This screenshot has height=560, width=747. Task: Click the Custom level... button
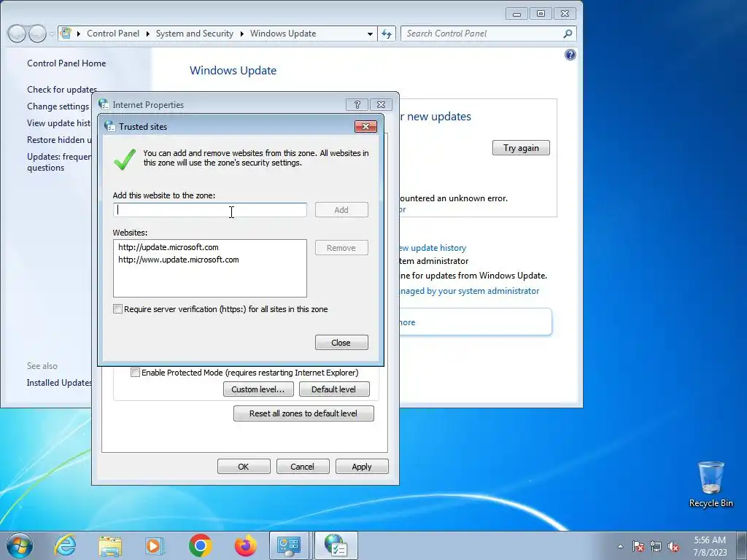(258, 389)
